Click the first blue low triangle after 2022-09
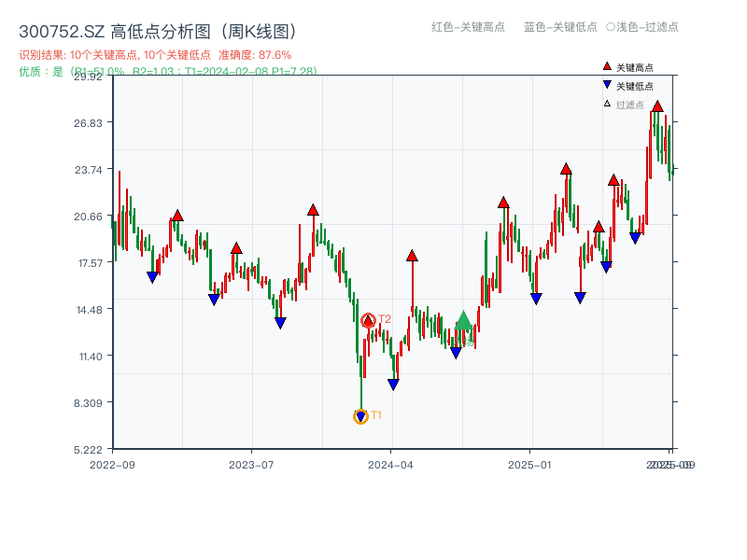The width and height of the screenshot is (747, 560). coord(152,277)
